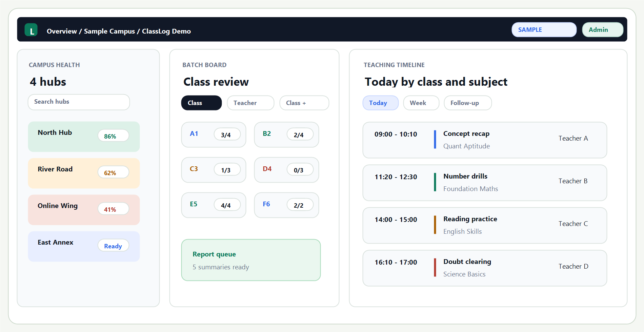
Task: Click the 86% health badge
Action: [x=113, y=136]
